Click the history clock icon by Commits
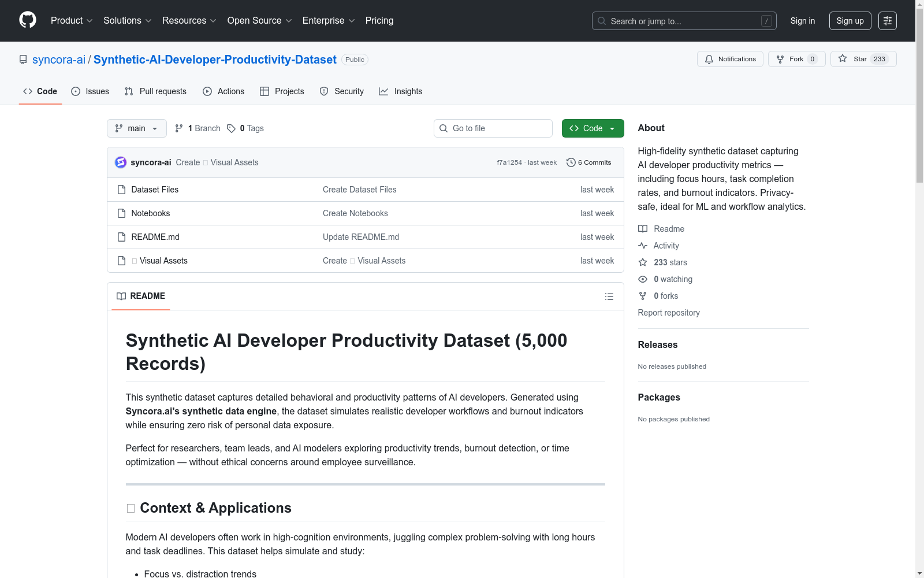The height and width of the screenshot is (578, 924). 571,162
